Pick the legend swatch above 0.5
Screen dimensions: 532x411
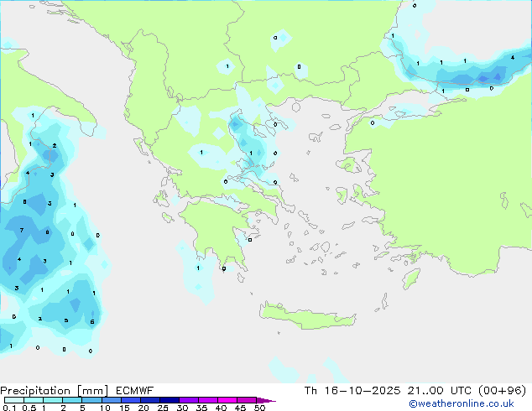point(34,400)
